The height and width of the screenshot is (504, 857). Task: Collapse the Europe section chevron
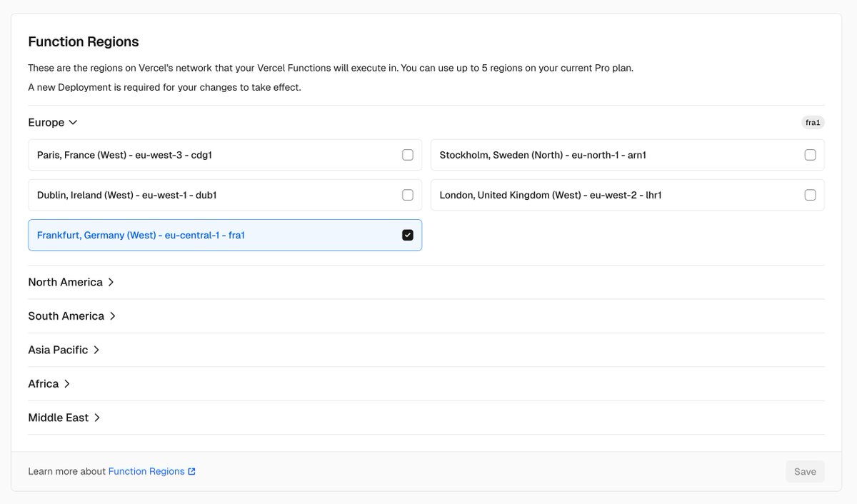[72, 123]
